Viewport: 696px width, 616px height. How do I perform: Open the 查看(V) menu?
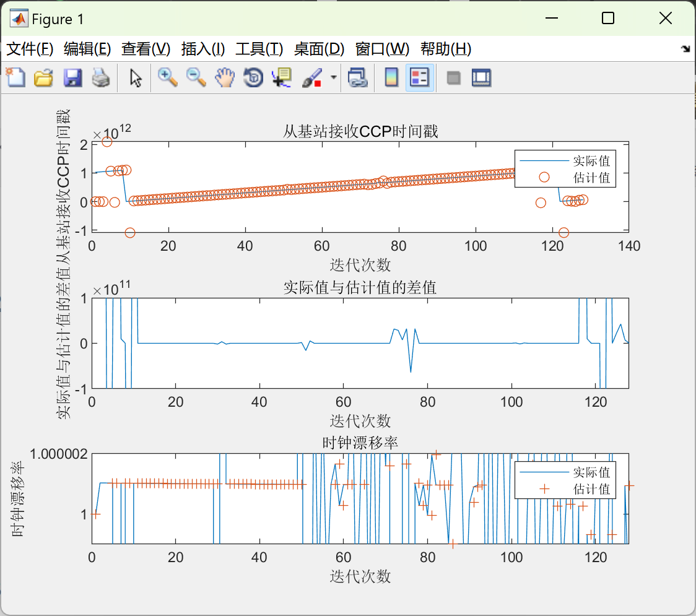pyautogui.click(x=146, y=49)
